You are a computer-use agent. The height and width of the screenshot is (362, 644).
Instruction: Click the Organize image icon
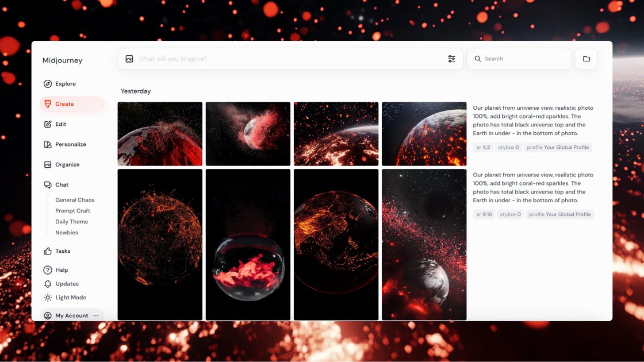click(48, 164)
